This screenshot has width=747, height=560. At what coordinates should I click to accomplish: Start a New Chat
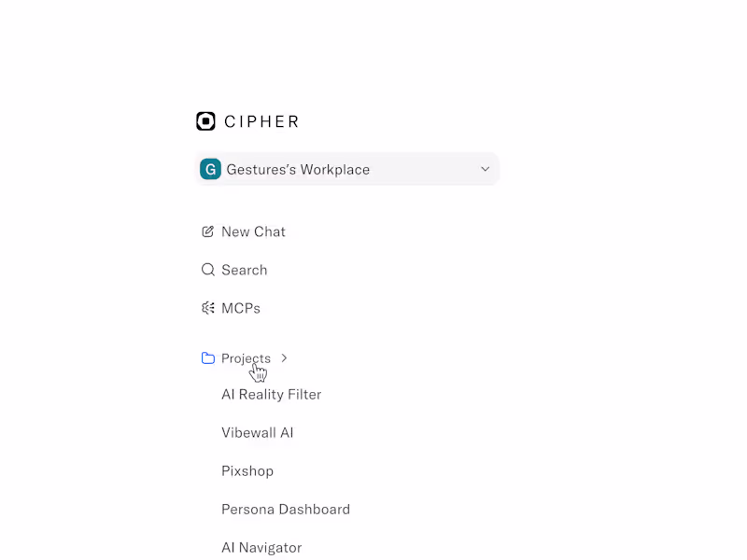tap(252, 231)
